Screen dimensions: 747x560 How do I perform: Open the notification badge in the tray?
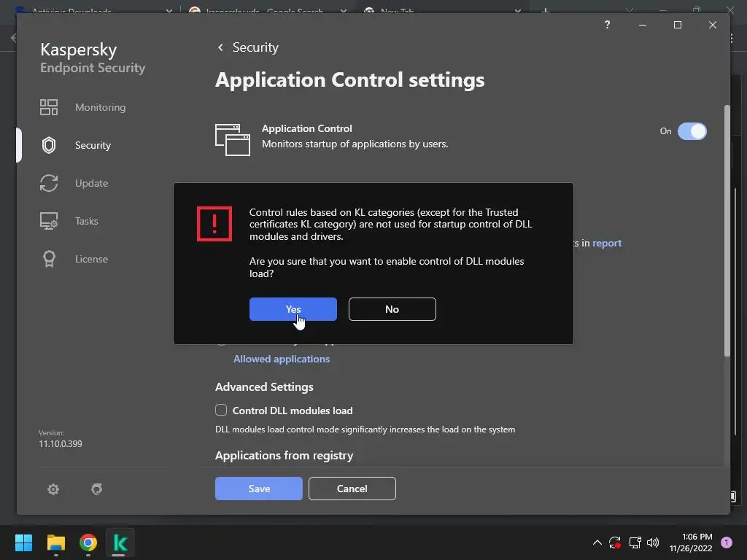726,542
